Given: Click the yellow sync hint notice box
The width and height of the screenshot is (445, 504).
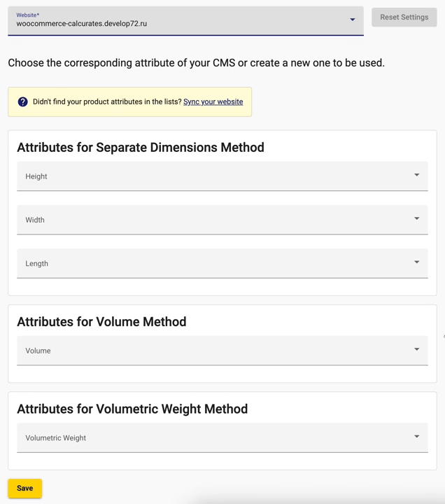Looking at the screenshot, I should pyautogui.click(x=130, y=102).
